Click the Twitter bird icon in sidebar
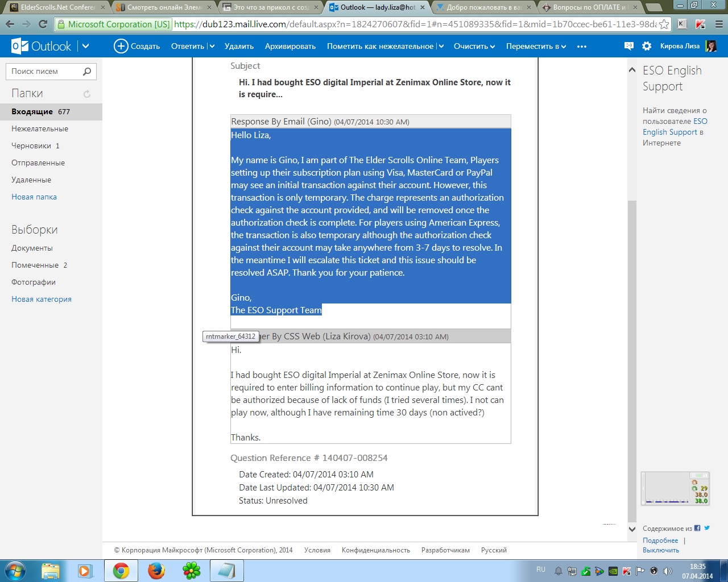Viewport: 728px width, 582px height. click(x=707, y=528)
